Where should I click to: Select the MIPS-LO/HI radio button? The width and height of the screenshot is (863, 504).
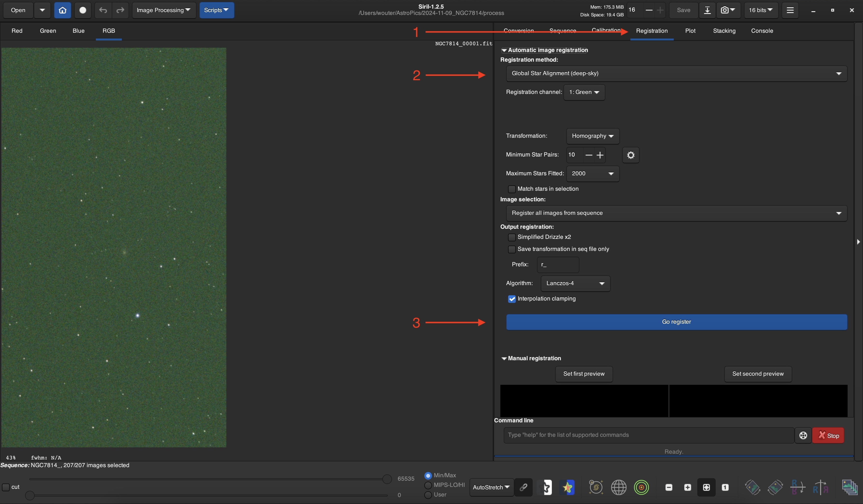(x=428, y=485)
